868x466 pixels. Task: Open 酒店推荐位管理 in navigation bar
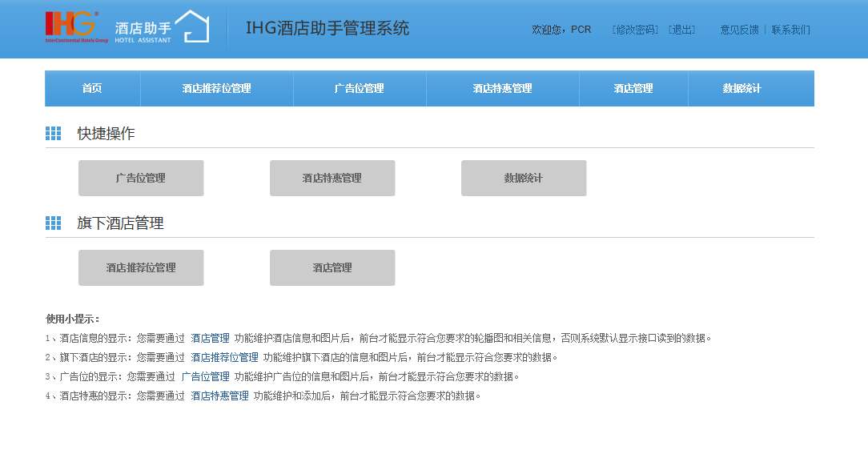pyautogui.click(x=216, y=89)
